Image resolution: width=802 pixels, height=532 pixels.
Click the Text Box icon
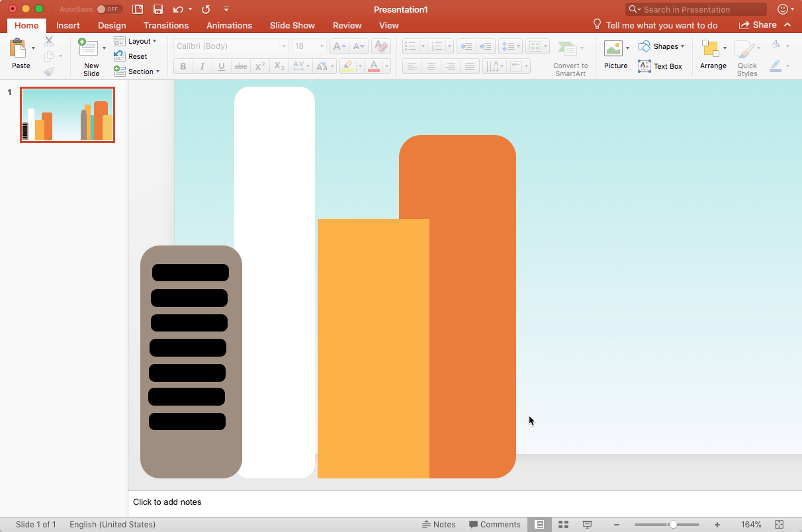645,66
